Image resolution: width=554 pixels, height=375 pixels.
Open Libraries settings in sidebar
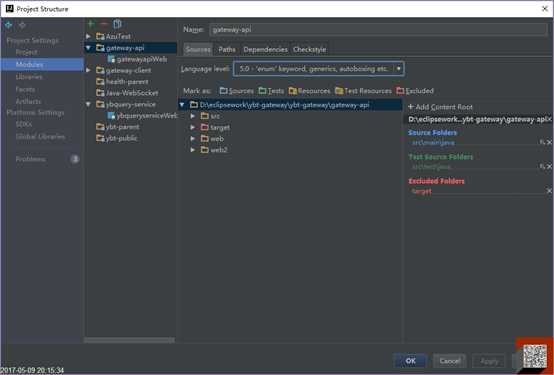pyautogui.click(x=29, y=77)
